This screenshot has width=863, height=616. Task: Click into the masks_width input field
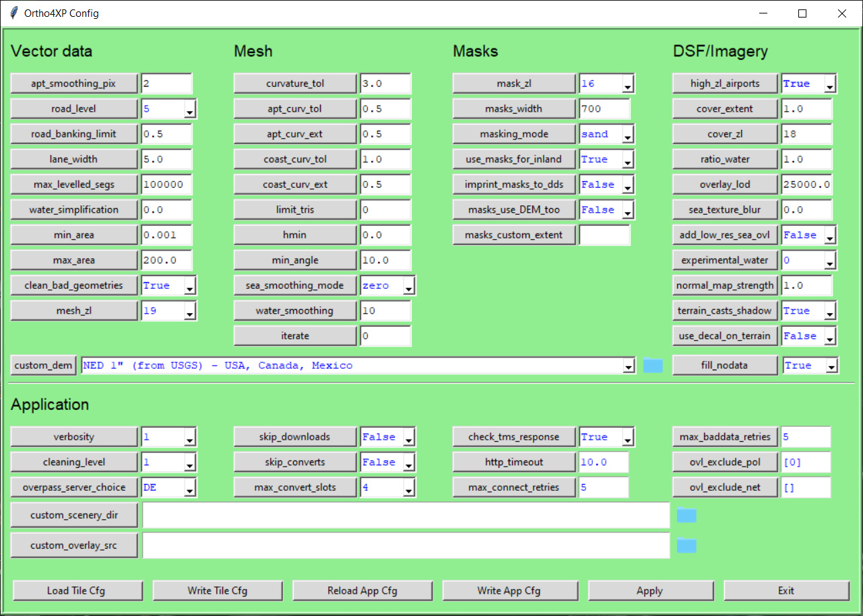604,109
